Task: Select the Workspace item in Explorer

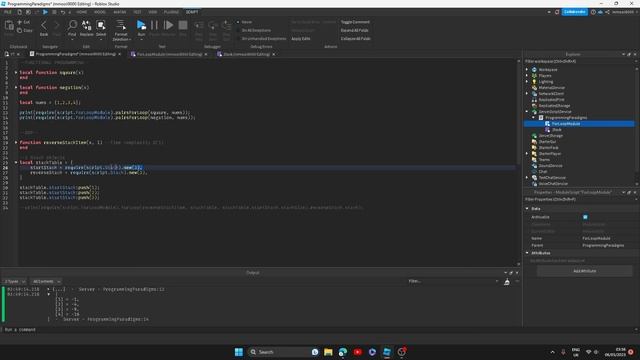Action: [x=548, y=70]
